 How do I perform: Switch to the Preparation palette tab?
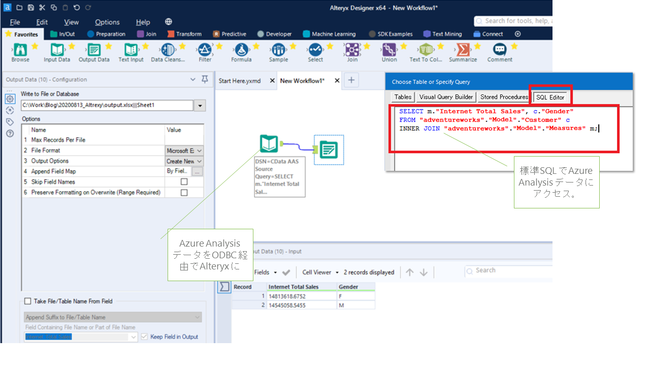coord(106,34)
